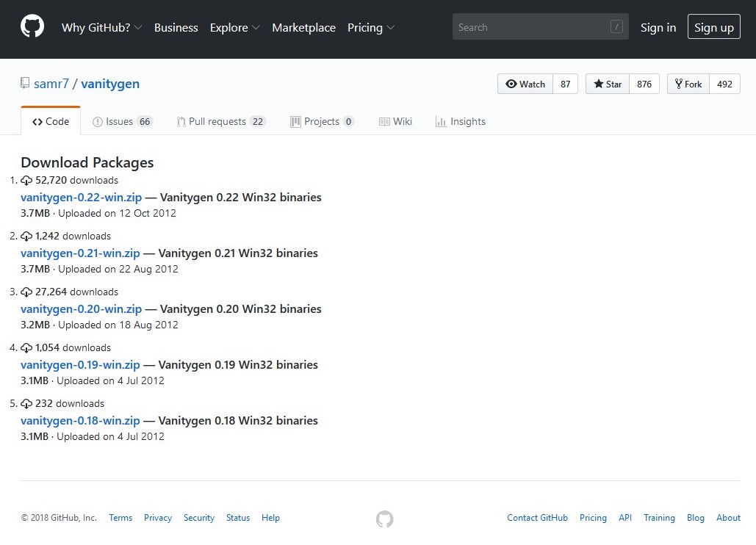Click the download cloud icon for 52,720 downloads
The width and height of the screenshot is (756, 545).
tap(26, 180)
